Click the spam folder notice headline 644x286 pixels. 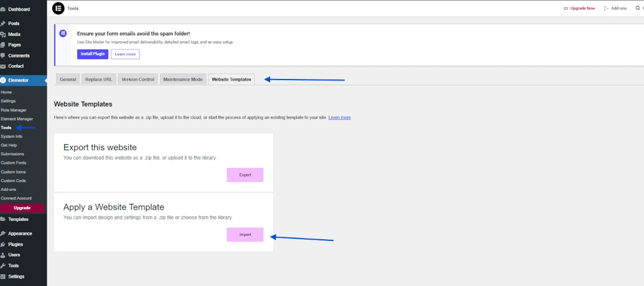click(134, 33)
